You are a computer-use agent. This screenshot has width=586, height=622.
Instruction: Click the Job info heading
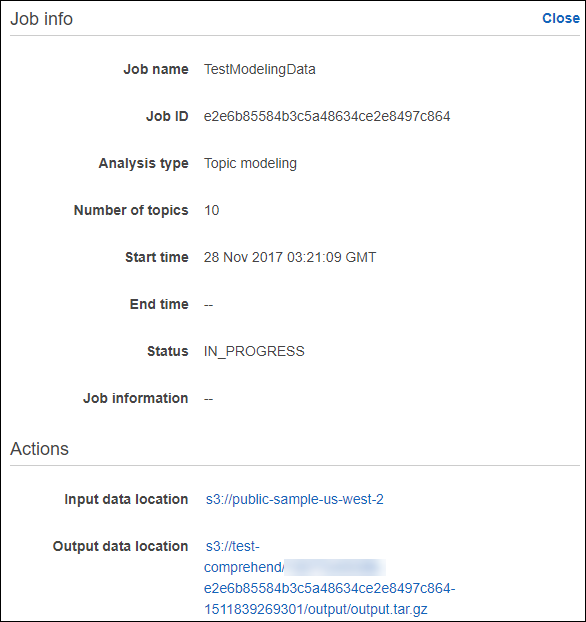[42, 19]
